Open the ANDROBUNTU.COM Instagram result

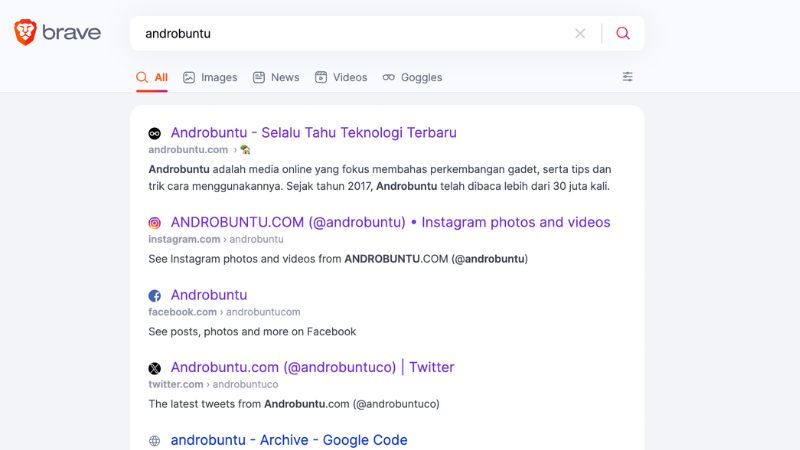tap(390, 222)
